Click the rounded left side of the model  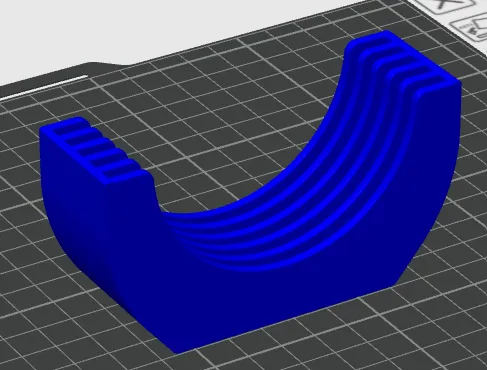click(x=73, y=207)
